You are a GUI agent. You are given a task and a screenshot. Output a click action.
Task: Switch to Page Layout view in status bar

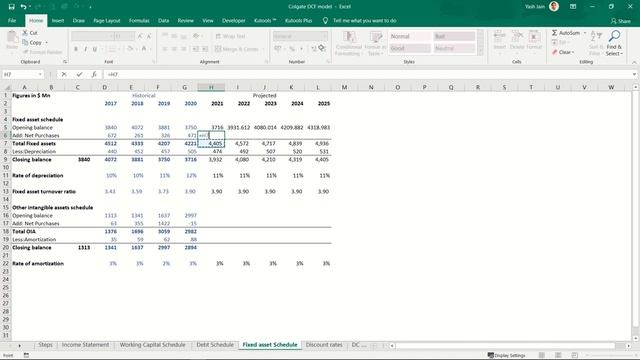tap(558, 356)
